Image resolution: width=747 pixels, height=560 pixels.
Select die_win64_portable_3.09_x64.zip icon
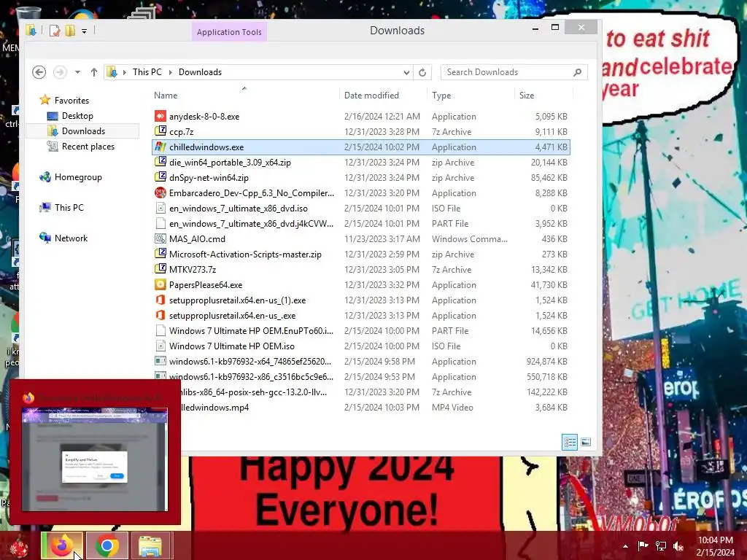[x=160, y=163]
